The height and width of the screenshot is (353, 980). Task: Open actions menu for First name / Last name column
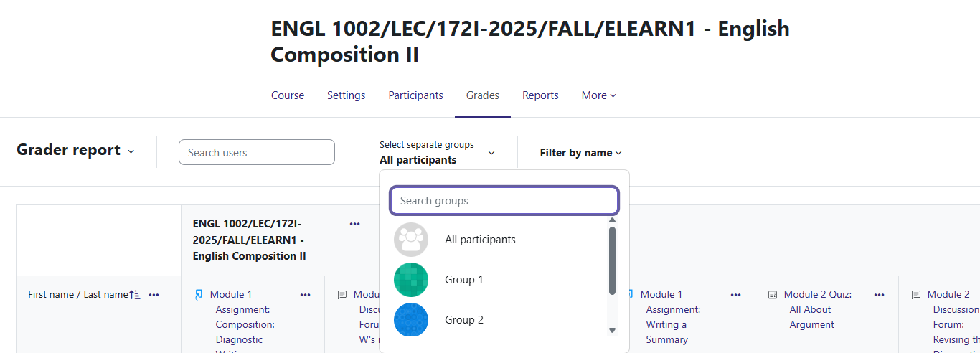pyautogui.click(x=154, y=295)
